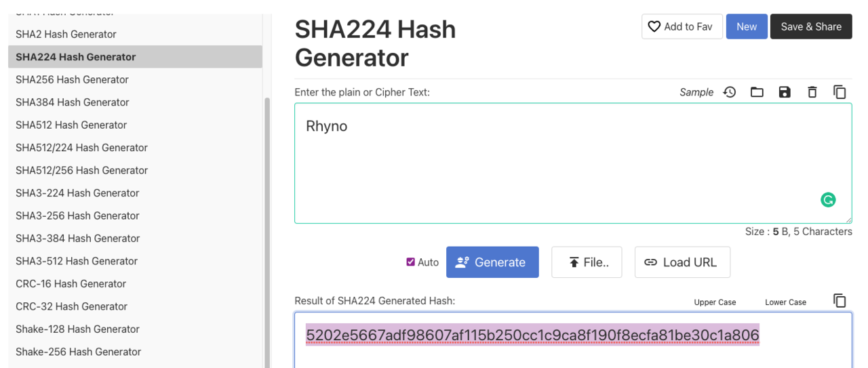
Task: Click the history icon next to Sample
Action: click(x=730, y=92)
